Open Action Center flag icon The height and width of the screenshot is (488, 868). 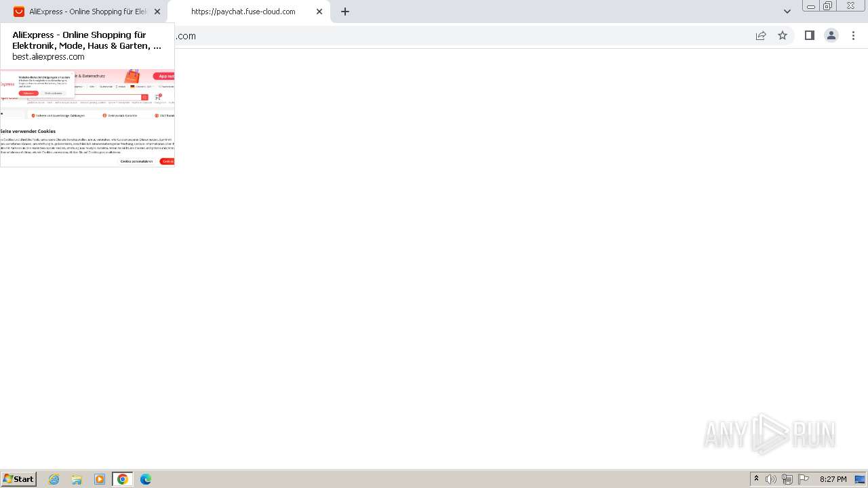[x=804, y=479]
